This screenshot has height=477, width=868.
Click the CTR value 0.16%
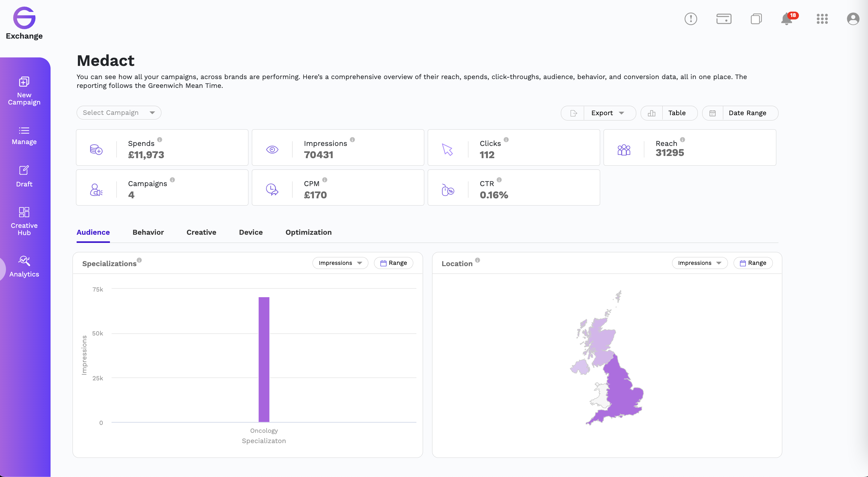coord(494,195)
